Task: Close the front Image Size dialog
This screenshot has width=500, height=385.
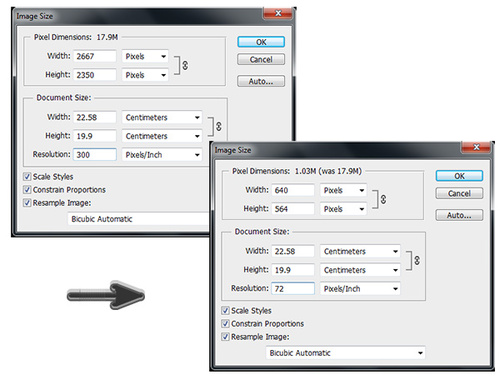Action: 476,147
